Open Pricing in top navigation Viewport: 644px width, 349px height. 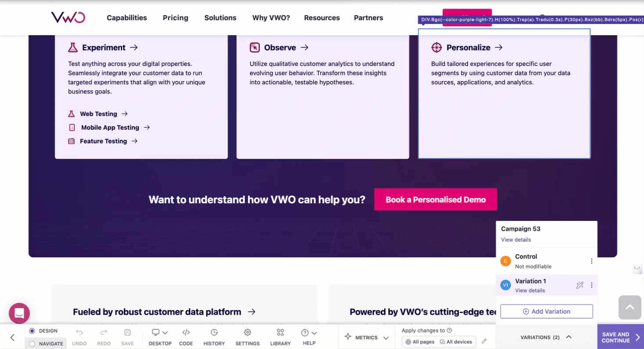[175, 18]
